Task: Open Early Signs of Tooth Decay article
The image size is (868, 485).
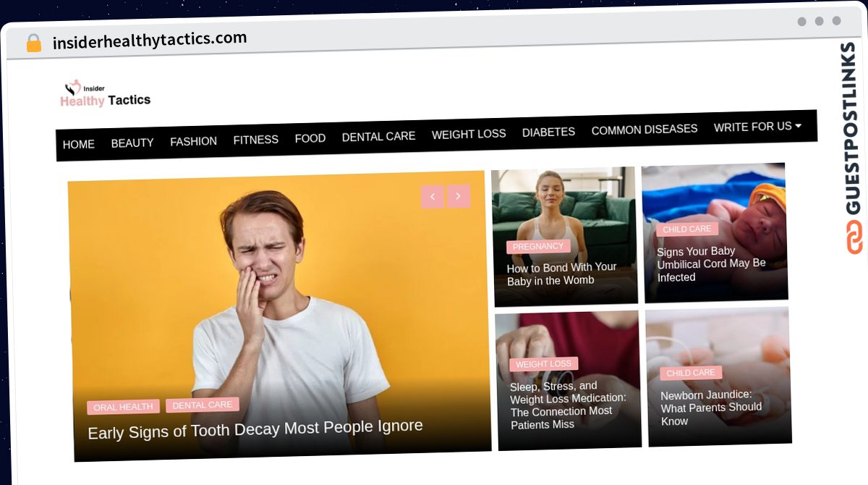Action: pyautogui.click(x=255, y=429)
